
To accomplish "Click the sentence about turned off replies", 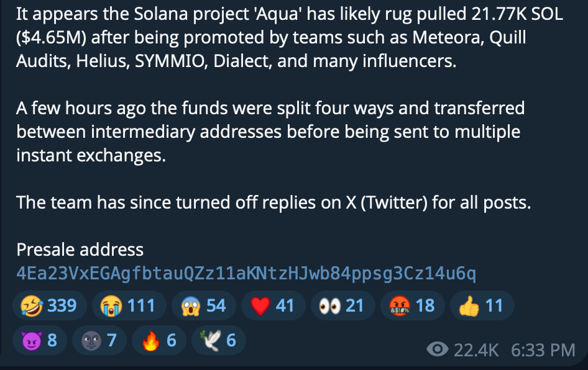I will (273, 202).
